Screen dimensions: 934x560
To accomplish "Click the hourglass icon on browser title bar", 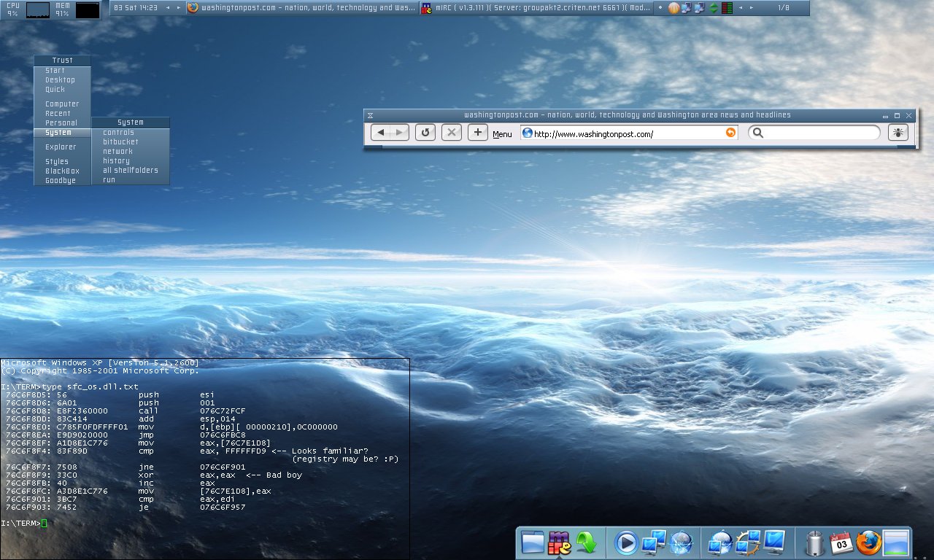I will [370, 115].
